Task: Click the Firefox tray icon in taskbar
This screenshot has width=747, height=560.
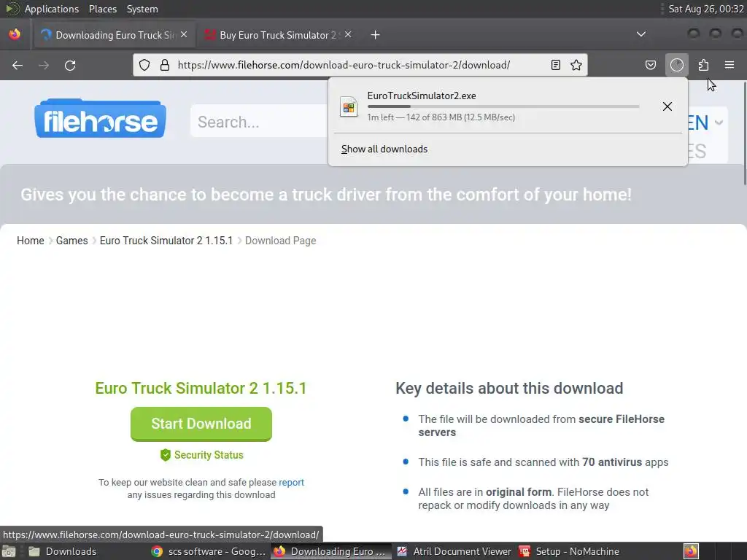Action: coord(691,551)
